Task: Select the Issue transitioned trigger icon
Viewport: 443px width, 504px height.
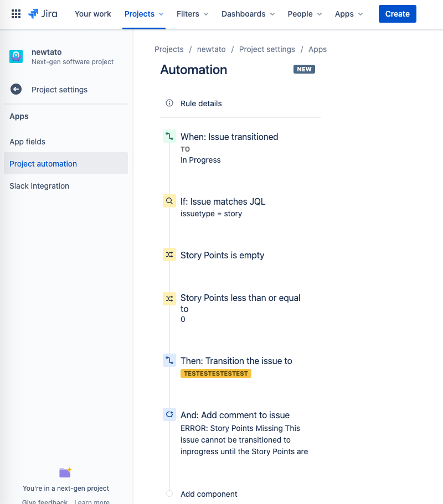Action: (x=169, y=136)
